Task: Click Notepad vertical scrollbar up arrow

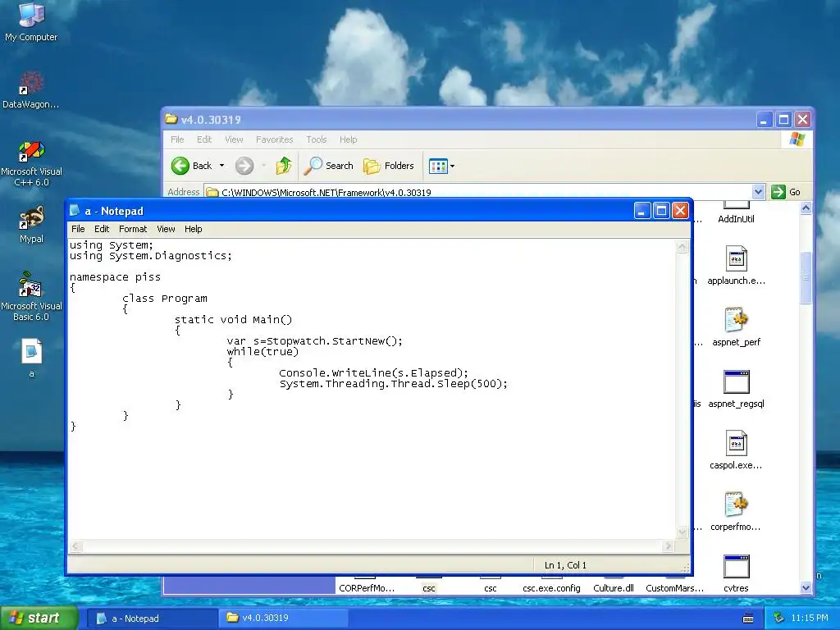Action: click(682, 246)
